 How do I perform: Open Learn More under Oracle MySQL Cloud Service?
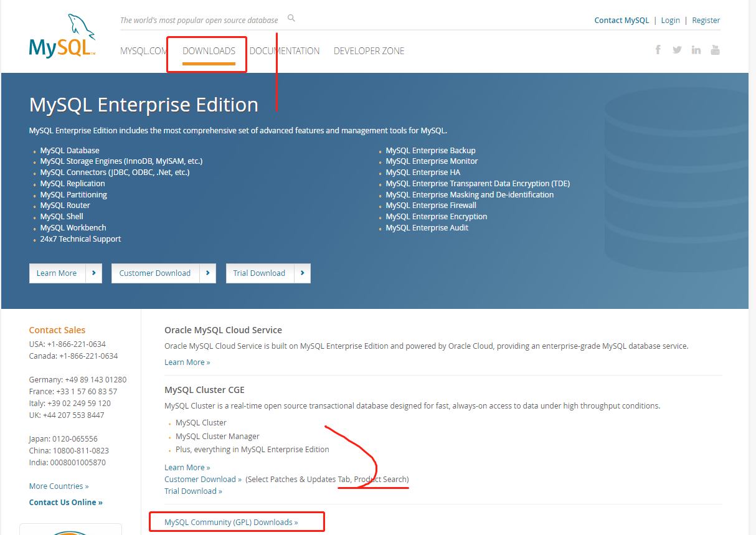187,362
